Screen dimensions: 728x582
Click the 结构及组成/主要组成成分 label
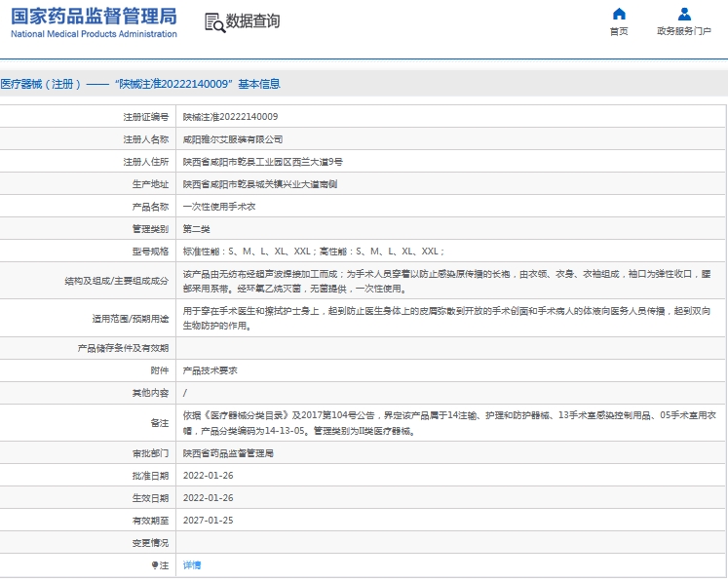point(117,281)
